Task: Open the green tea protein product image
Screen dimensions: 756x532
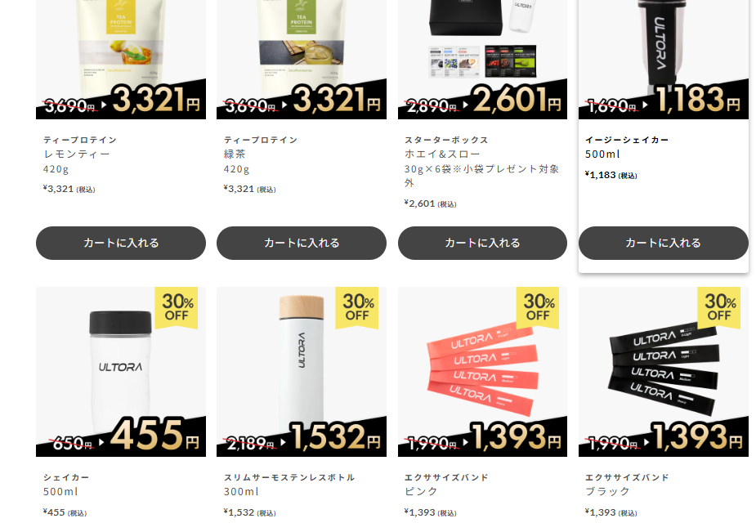Action: [x=302, y=60]
